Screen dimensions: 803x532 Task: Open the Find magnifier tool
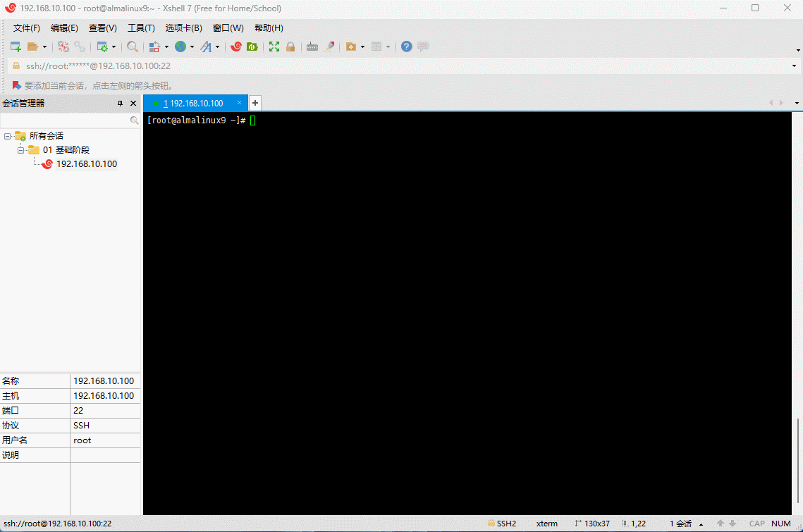click(x=133, y=47)
